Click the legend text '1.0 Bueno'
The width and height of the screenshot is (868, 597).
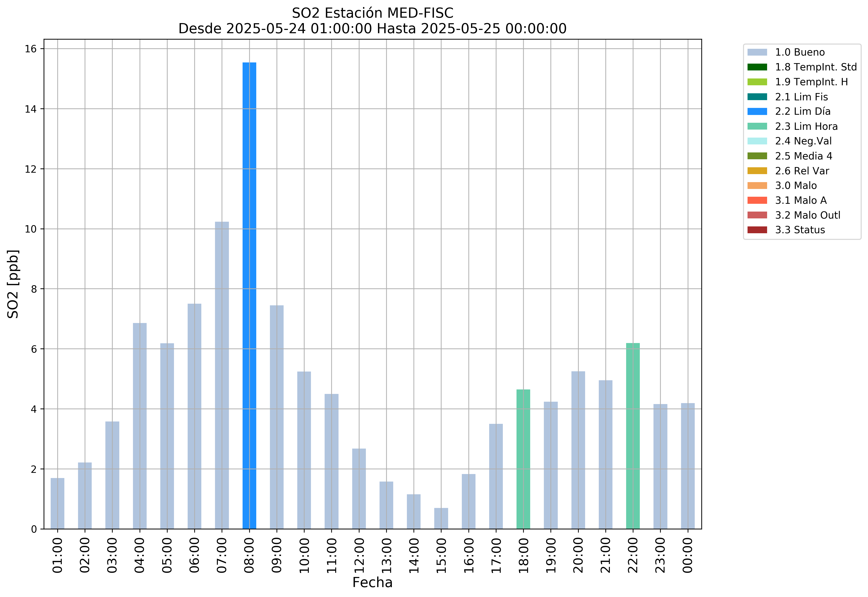[x=800, y=52]
